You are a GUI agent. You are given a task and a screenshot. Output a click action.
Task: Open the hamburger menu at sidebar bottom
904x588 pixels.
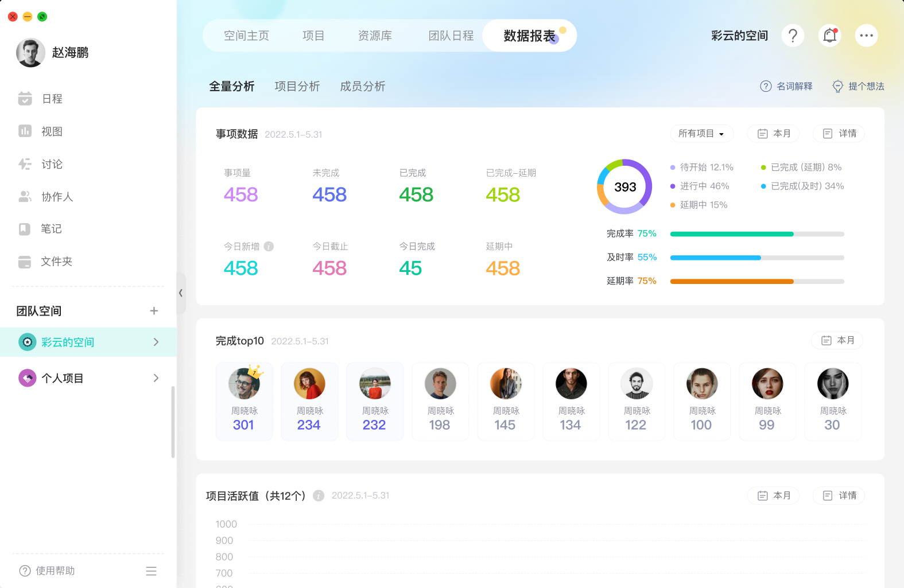[151, 571]
